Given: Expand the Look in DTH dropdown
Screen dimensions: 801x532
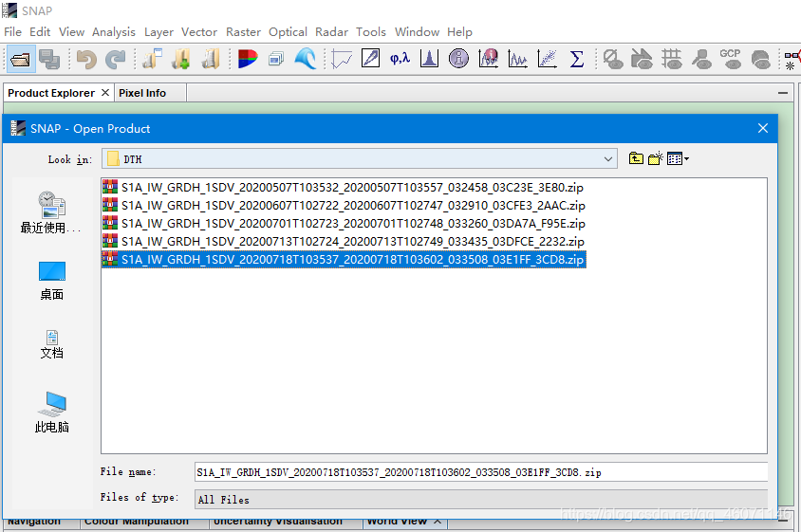Looking at the screenshot, I should click(x=608, y=158).
